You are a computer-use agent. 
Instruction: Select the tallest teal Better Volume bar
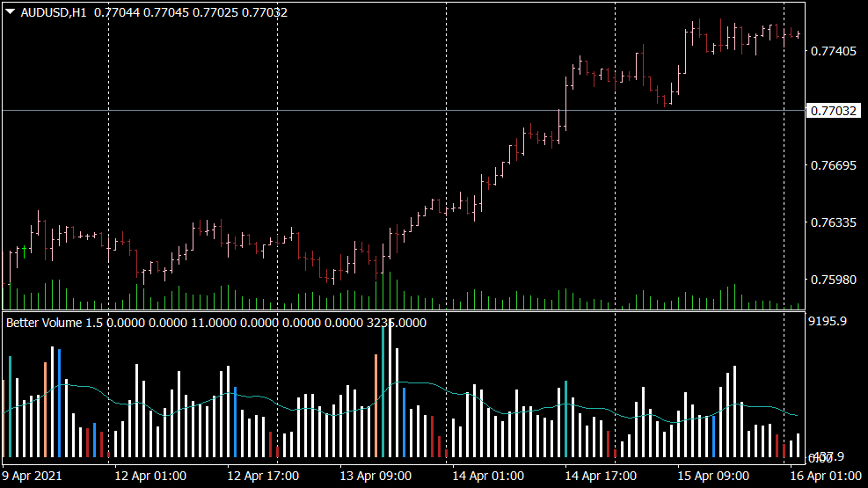[383, 387]
